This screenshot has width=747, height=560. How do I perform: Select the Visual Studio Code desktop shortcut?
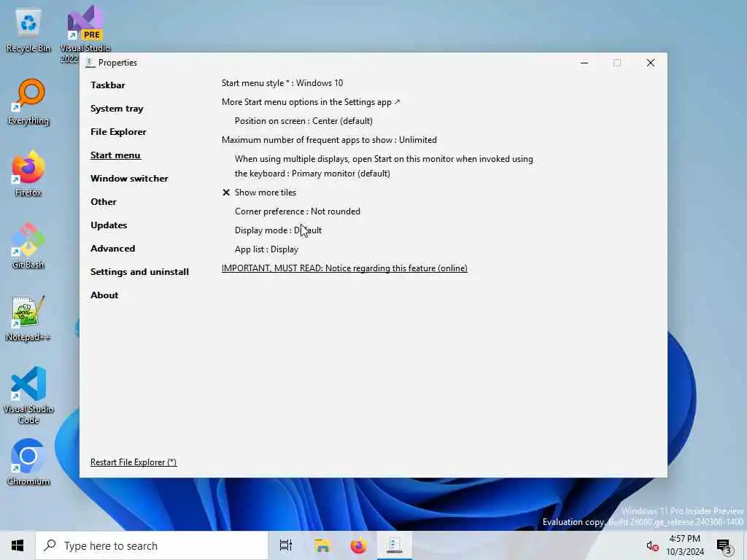click(x=28, y=395)
